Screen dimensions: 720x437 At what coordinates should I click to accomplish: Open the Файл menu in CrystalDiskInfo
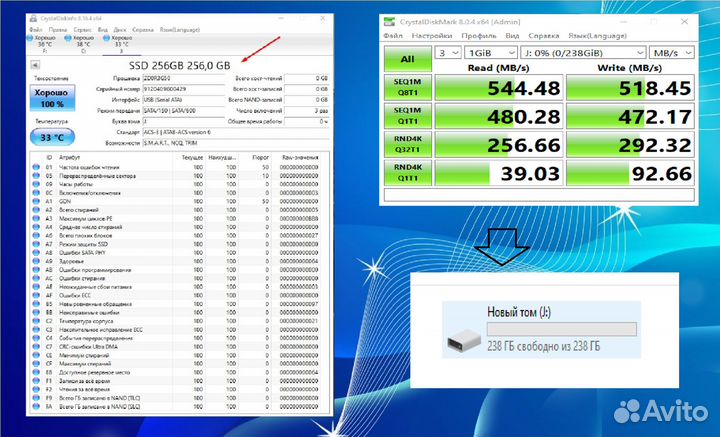36,29
